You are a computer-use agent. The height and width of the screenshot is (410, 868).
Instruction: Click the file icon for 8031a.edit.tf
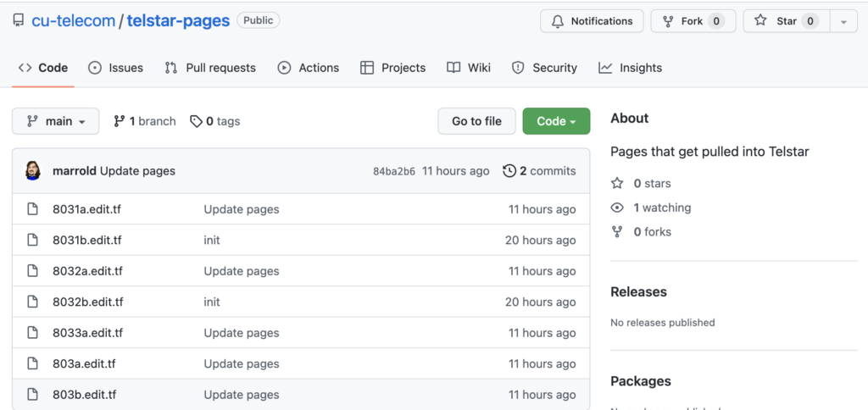click(33, 209)
